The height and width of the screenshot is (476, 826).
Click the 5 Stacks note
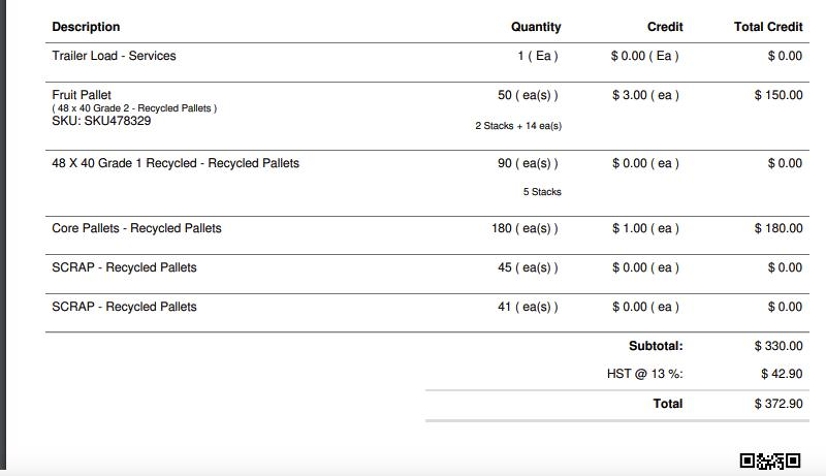click(x=542, y=192)
